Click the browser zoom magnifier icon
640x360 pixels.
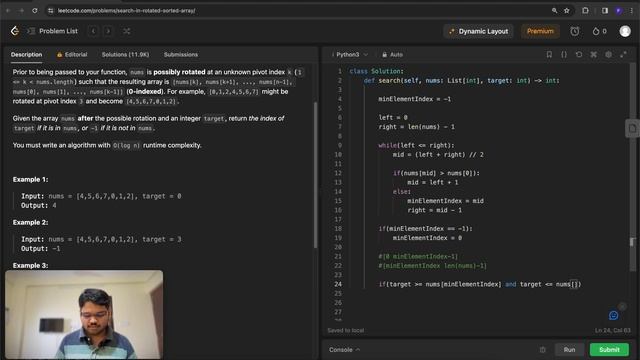[554, 11]
